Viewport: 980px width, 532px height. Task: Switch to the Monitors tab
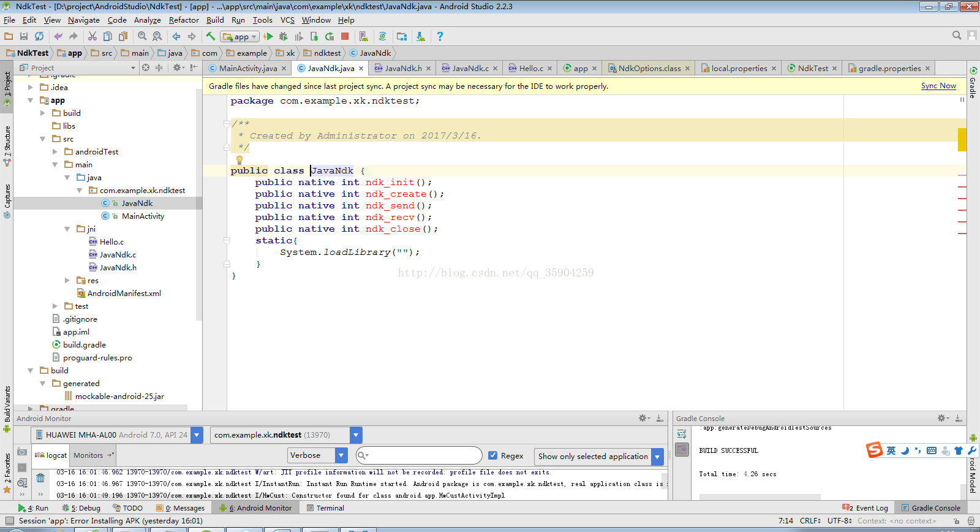(93, 455)
